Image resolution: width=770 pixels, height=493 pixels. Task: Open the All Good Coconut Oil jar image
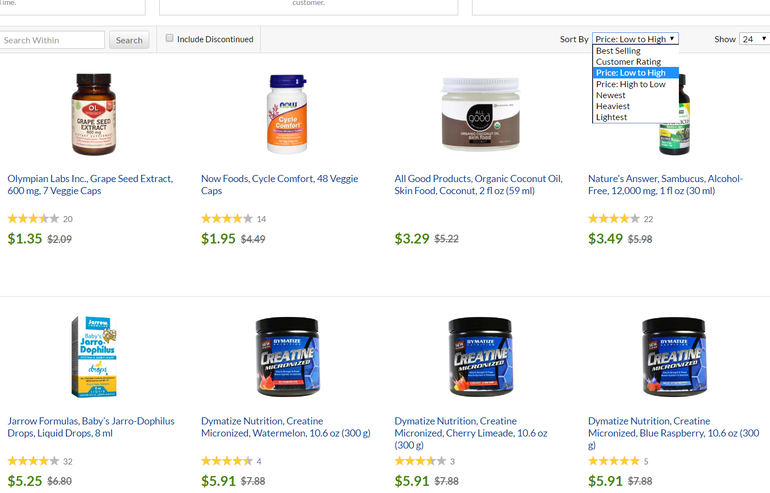pos(480,113)
